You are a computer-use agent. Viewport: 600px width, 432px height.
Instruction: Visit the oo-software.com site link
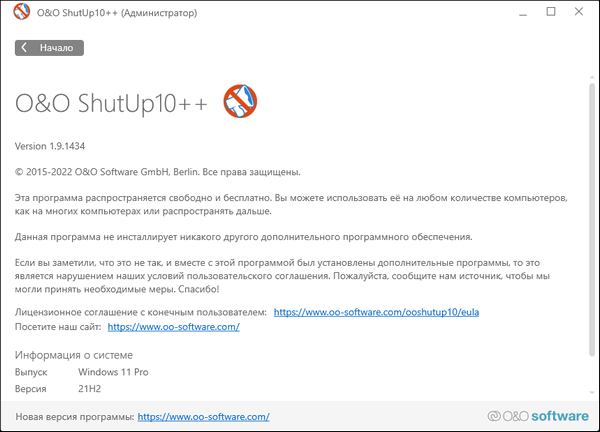[173, 327]
